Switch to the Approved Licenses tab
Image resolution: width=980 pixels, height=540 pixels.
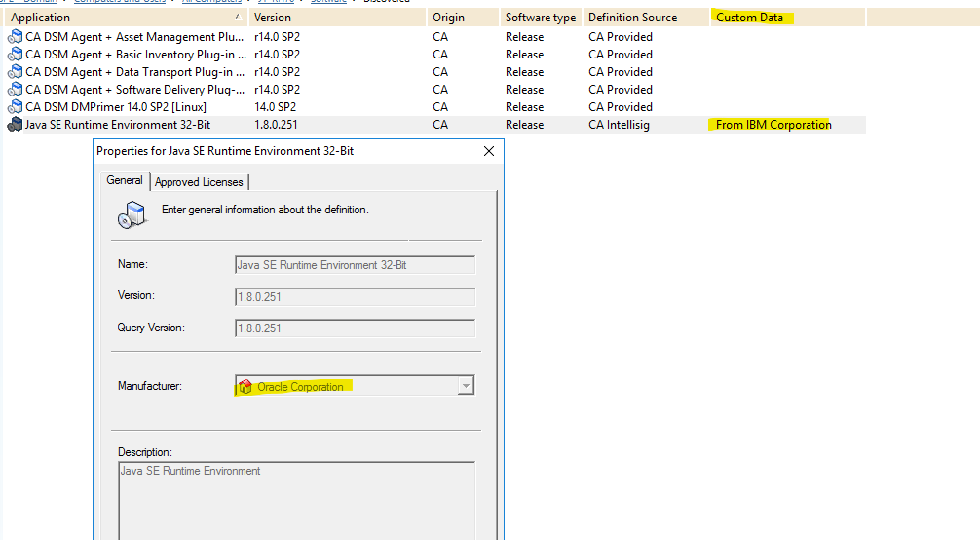pos(200,182)
